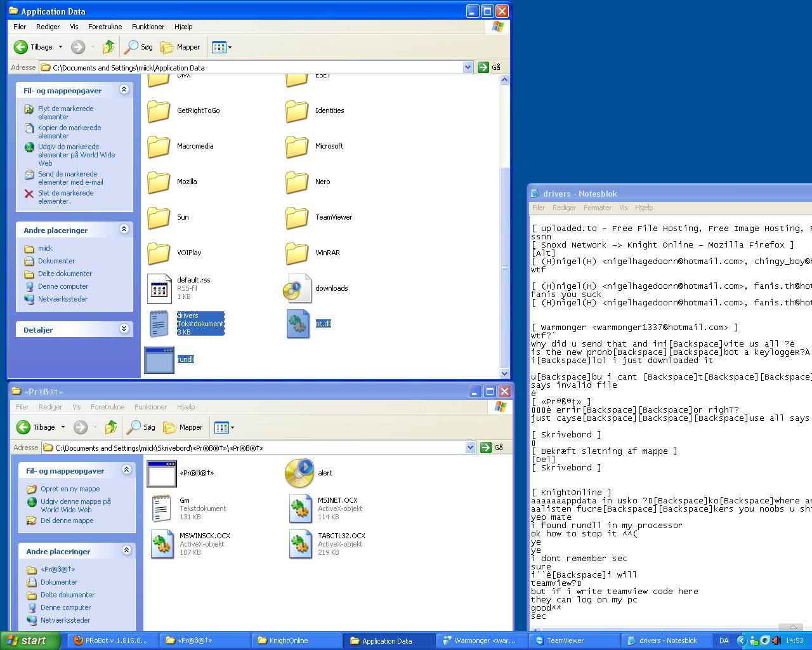Click Del denne mappe link

coord(67,521)
